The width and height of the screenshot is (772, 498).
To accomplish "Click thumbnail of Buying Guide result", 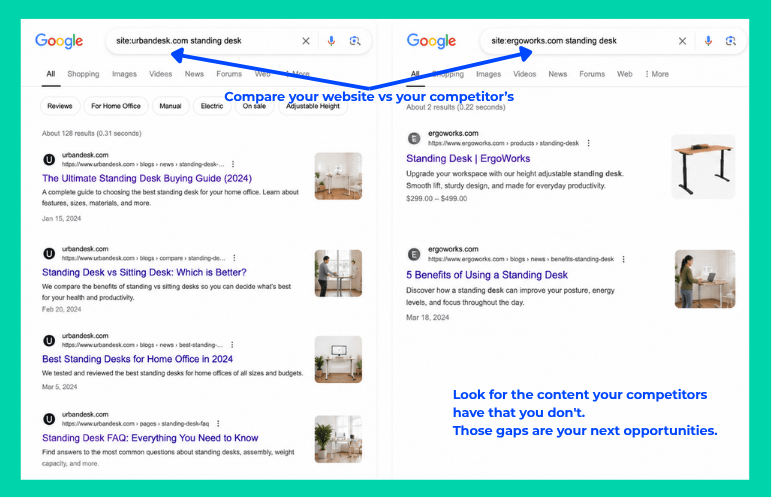I will coord(338,176).
